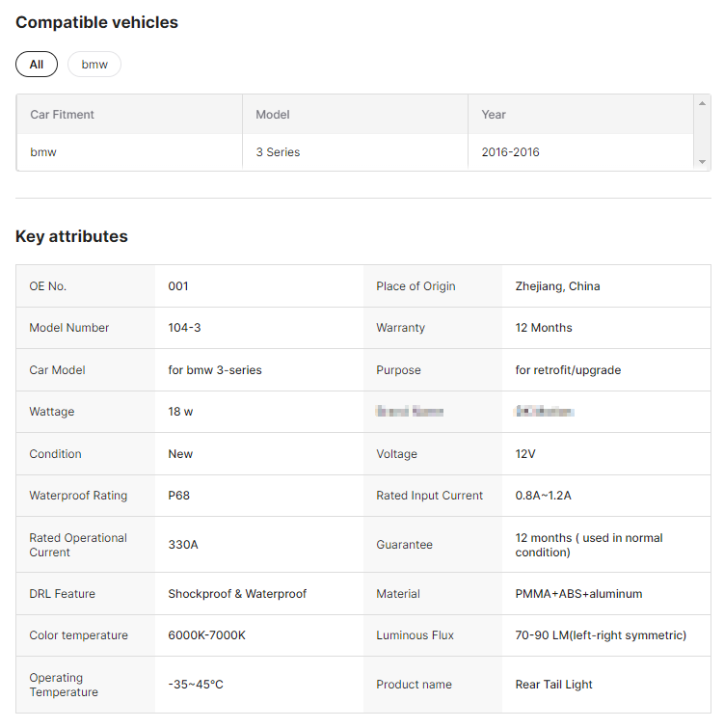
Task: Select the 3 Series model cell
Action: (x=278, y=152)
